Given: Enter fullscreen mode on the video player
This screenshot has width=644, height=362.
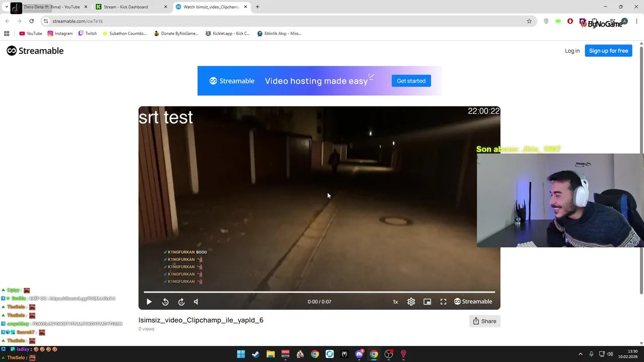Looking at the screenshot, I should tap(443, 302).
